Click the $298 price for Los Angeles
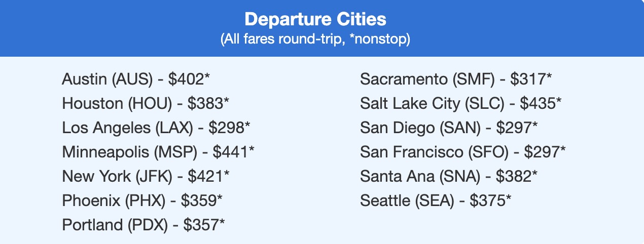Viewport: 644px width, 244px height. [x=226, y=128]
